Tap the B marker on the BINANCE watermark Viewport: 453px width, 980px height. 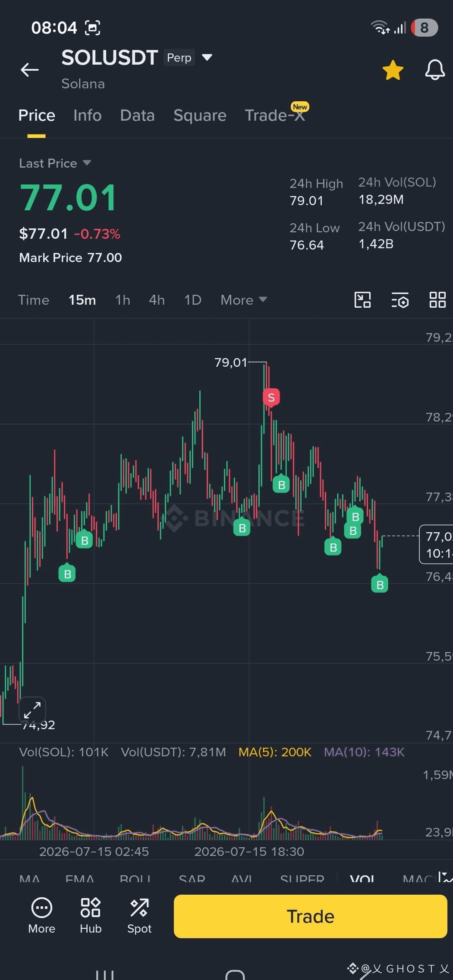[x=242, y=527]
